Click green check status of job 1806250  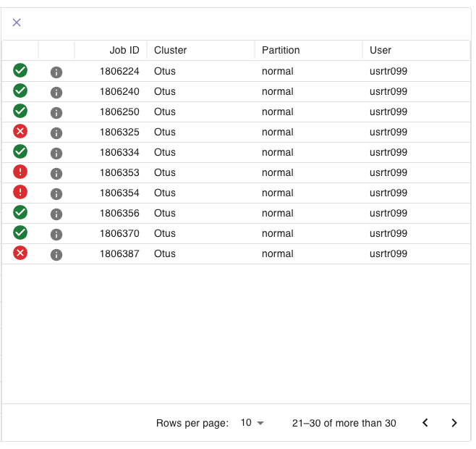click(20, 111)
